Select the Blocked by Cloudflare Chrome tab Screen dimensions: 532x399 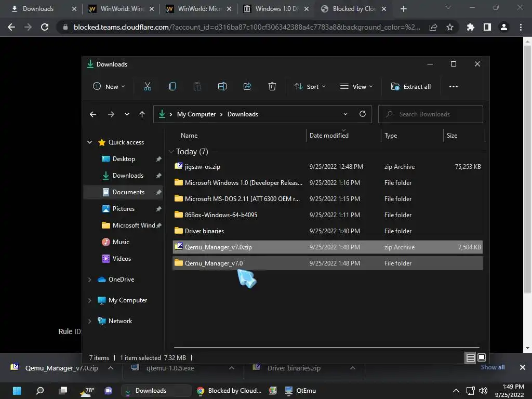(354, 9)
